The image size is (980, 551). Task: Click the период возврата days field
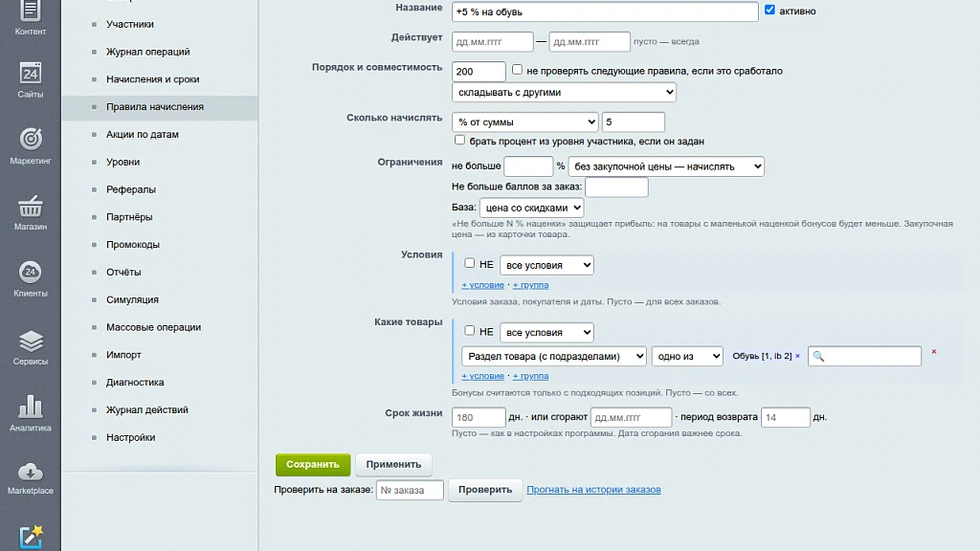pos(786,417)
